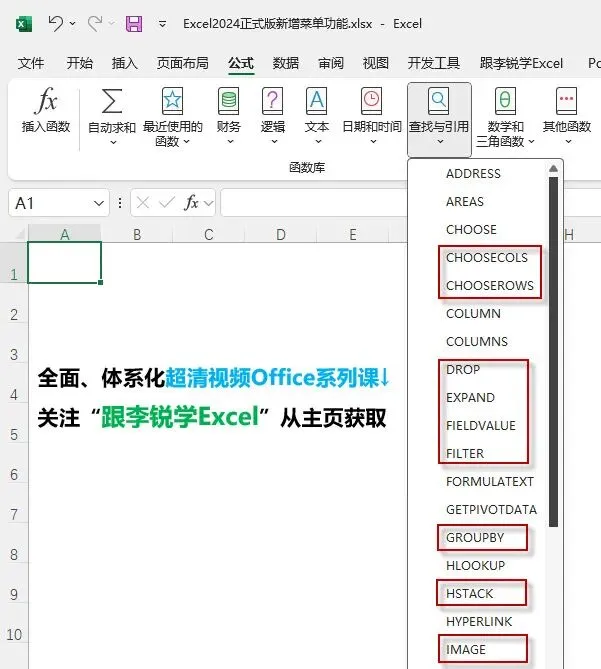This screenshot has width=601, height=669.
Task: Open the 逻辑 functions icon
Action: [273, 101]
